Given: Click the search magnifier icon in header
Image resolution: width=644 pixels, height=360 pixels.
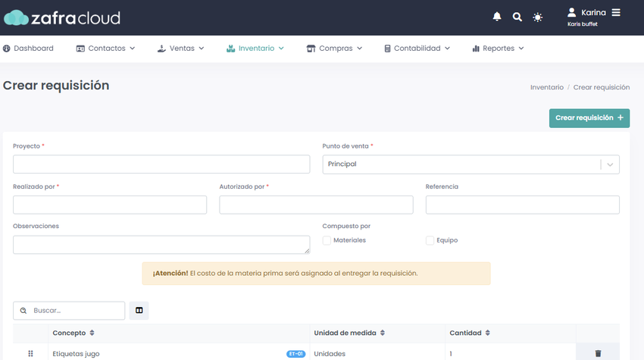Looking at the screenshot, I should (517, 17).
